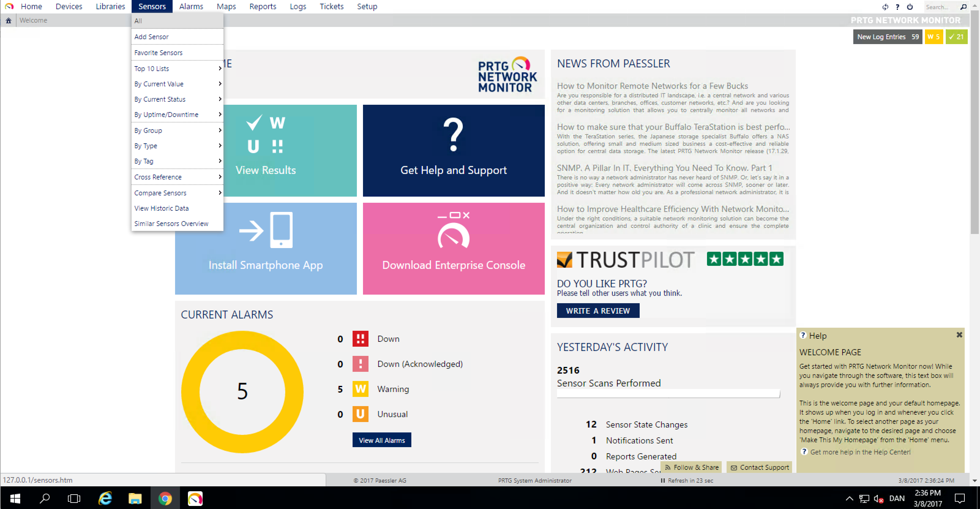980x509 pixels.
Task: Click View All Alarms button
Action: (x=382, y=440)
